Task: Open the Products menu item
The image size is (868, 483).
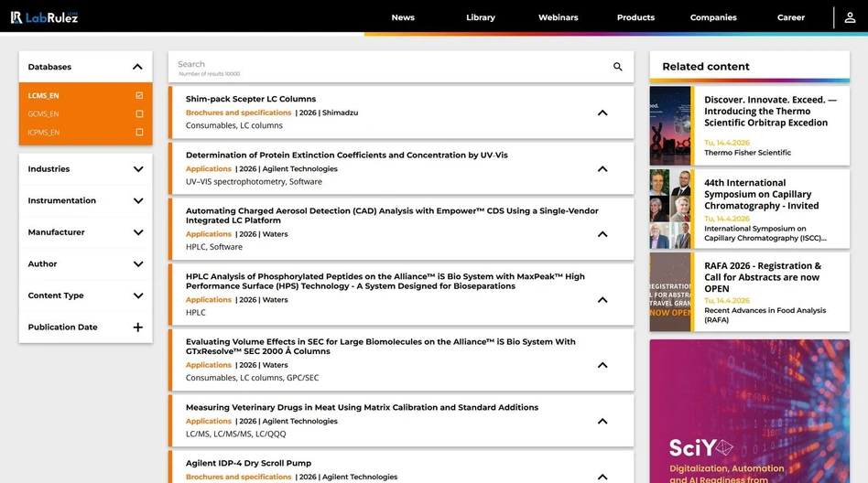Action: pyautogui.click(x=635, y=17)
